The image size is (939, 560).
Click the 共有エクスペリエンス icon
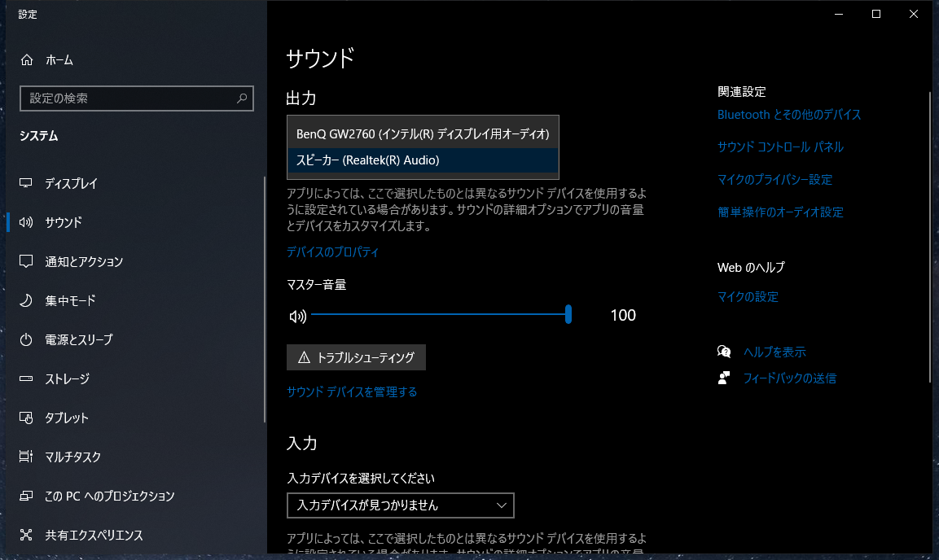pyautogui.click(x=26, y=535)
